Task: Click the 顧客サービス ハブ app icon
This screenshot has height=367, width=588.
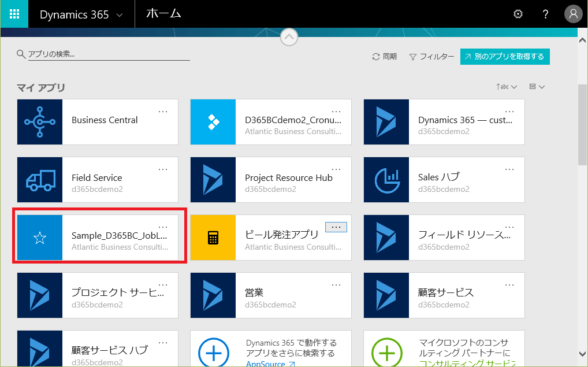Action: 40,349
